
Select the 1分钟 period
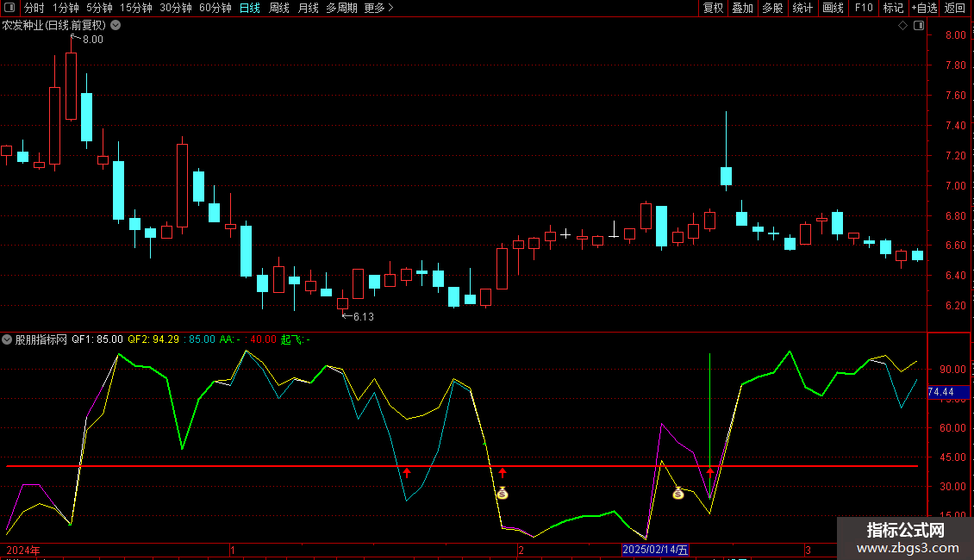[66, 8]
